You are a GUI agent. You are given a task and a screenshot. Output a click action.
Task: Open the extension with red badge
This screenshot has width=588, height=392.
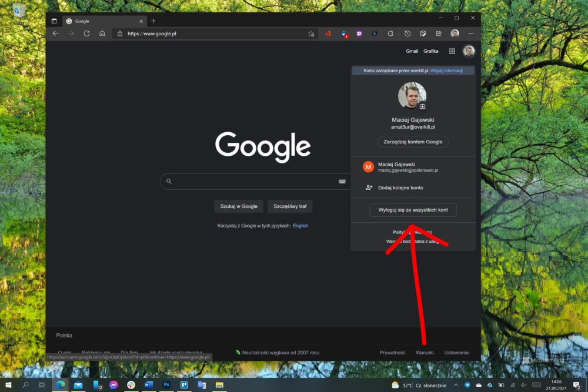click(x=344, y=34)
